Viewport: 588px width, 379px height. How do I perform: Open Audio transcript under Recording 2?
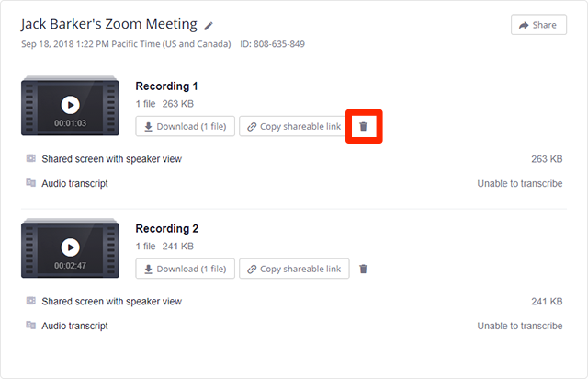pos(74,326)
